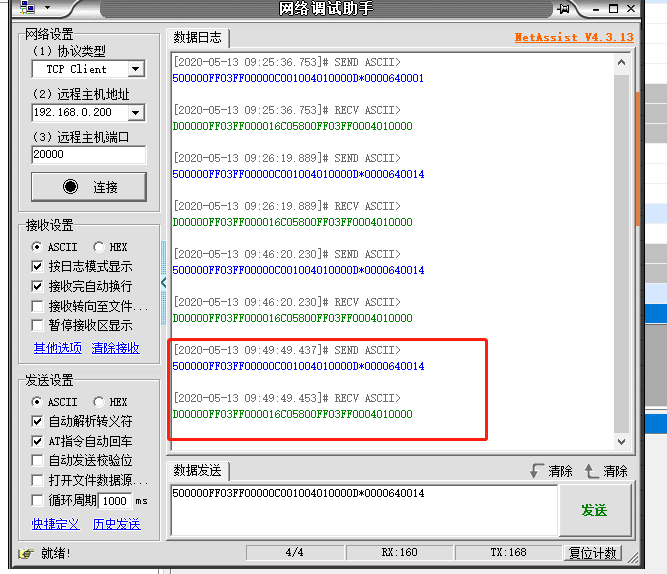Screen dimensions: 667x574
Task: Open the 协议类型 TCP Client dropdown
Action: 134,69
